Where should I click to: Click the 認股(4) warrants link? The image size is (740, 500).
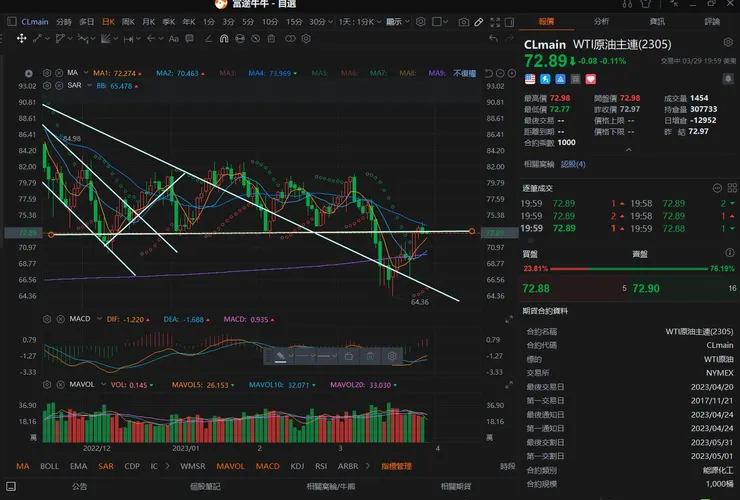click(574, 163)
